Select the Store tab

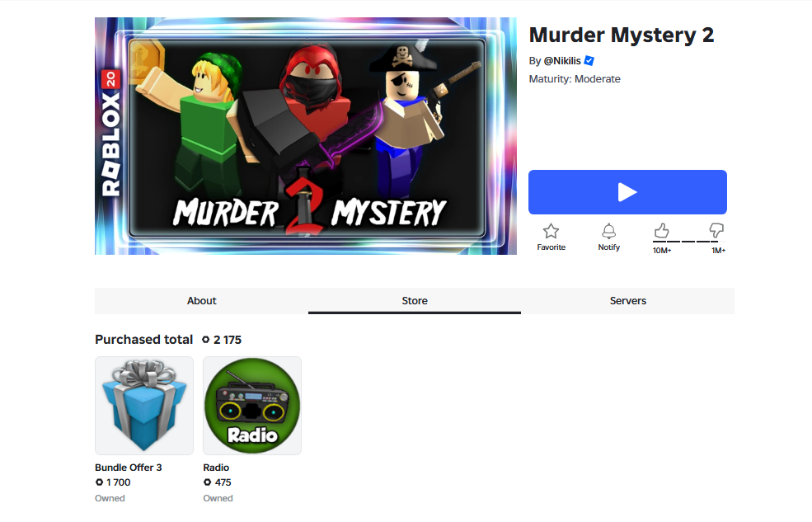(415, 301)
